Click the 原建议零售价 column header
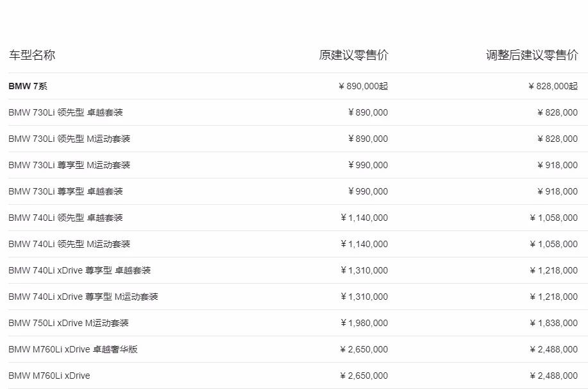 point(353,55)
